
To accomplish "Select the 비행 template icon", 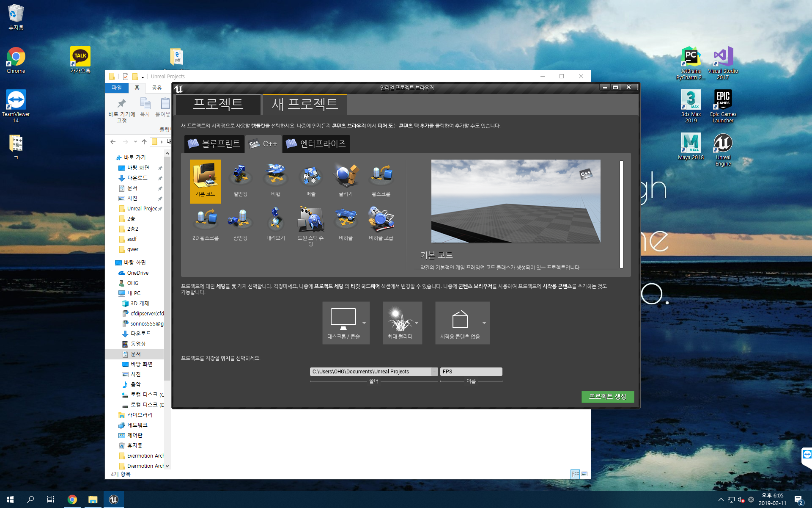I will [x=276, y=181].
